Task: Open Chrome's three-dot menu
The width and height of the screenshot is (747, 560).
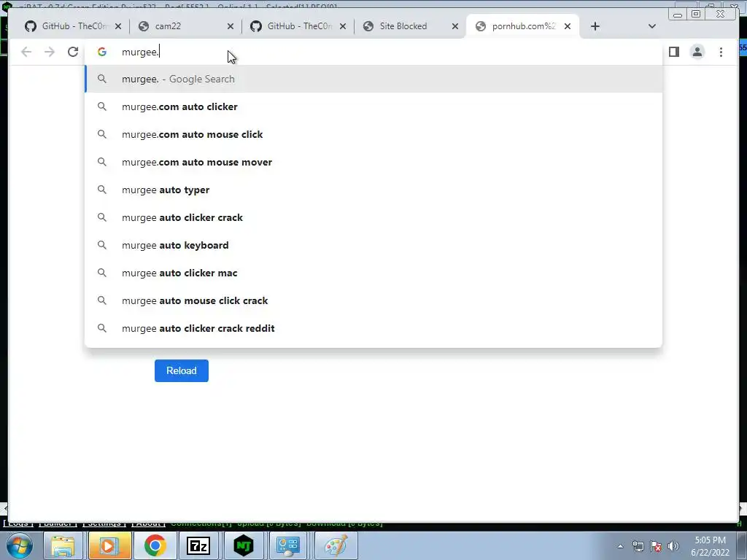Action: click(x=721, y=52)
